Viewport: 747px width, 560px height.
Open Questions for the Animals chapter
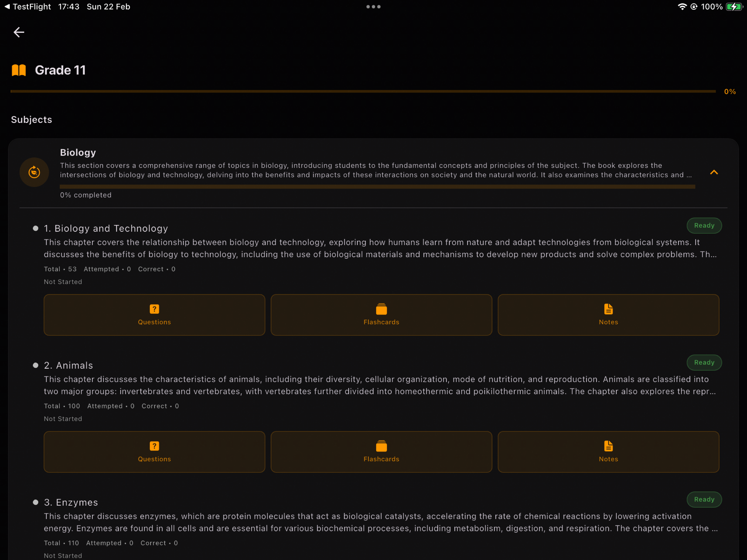click(x=154, y=452)
